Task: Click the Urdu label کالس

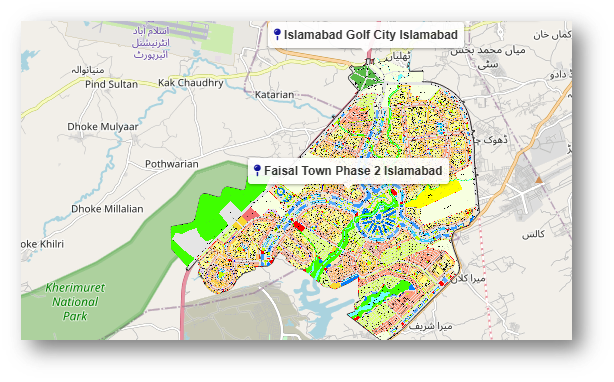Action: click(x=533, y=234)
